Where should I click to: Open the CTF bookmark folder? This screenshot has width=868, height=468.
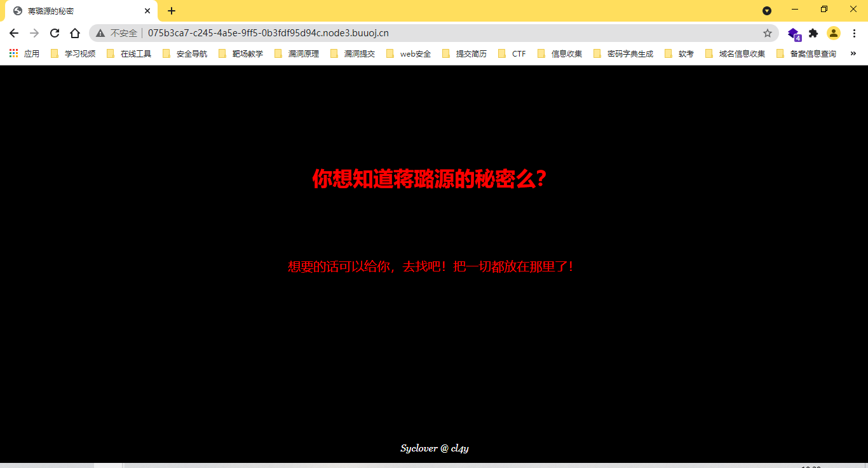512,54
